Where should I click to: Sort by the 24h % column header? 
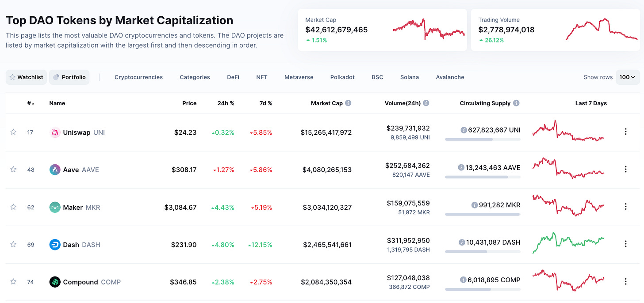coord(226,103)
